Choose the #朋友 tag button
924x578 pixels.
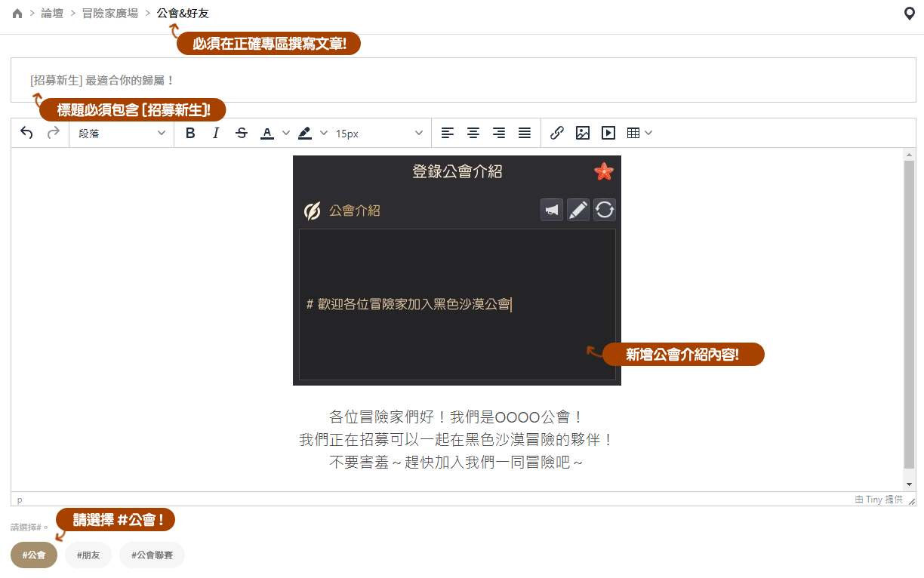pos(88,555)
